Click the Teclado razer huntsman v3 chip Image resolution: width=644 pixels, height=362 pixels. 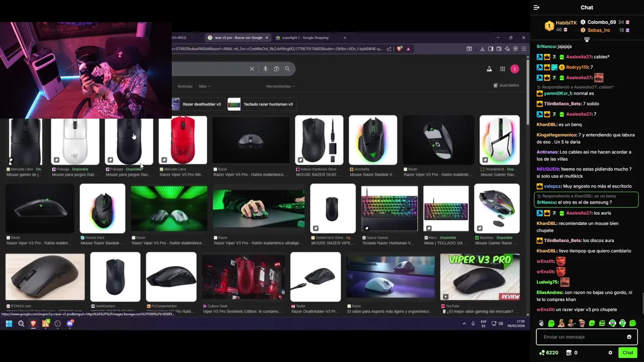[262, 104]
